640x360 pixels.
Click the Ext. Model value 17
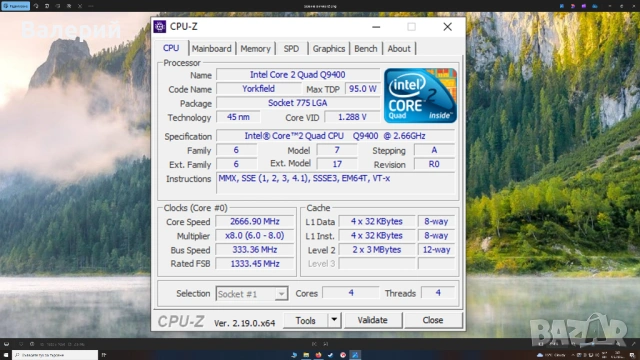tap(337, 164)
